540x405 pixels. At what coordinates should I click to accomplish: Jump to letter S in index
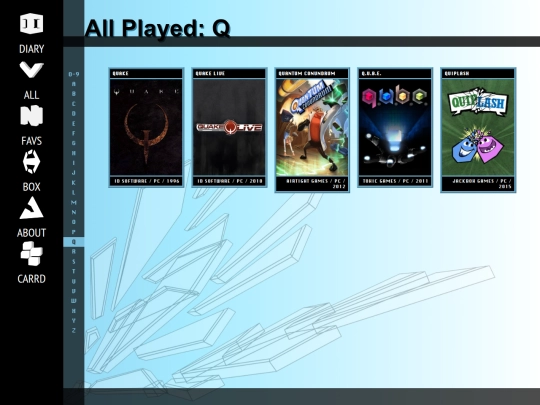74,261
